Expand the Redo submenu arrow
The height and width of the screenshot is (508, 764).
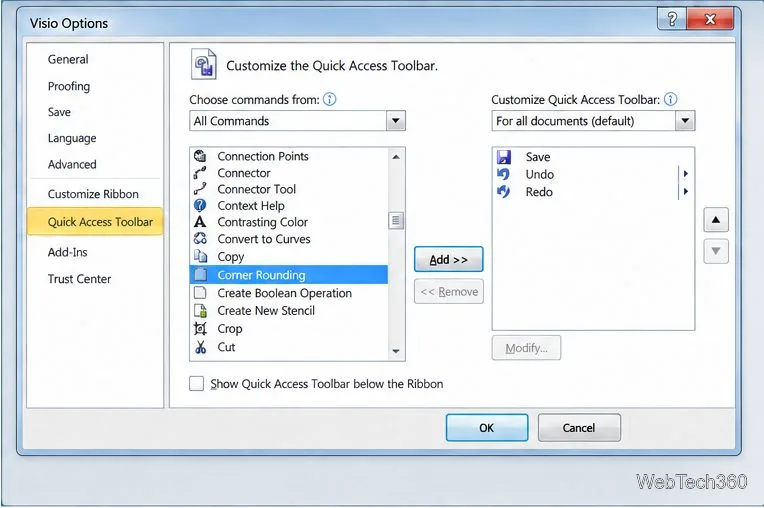(685, 191)
